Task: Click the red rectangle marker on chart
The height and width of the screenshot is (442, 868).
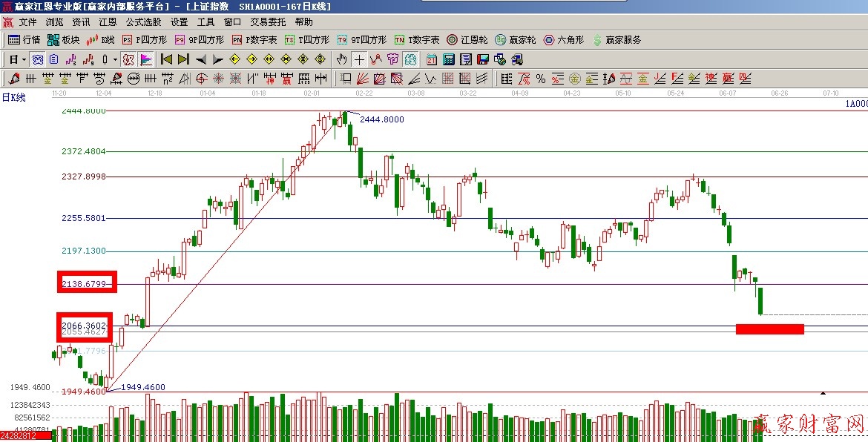Action: click(x=769, y=329)
